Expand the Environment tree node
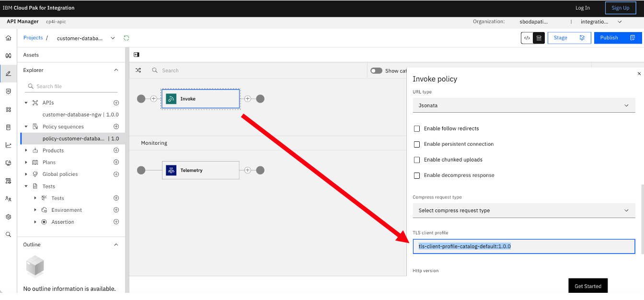Screen dimensions: 644x300 (x=35, y=210)
